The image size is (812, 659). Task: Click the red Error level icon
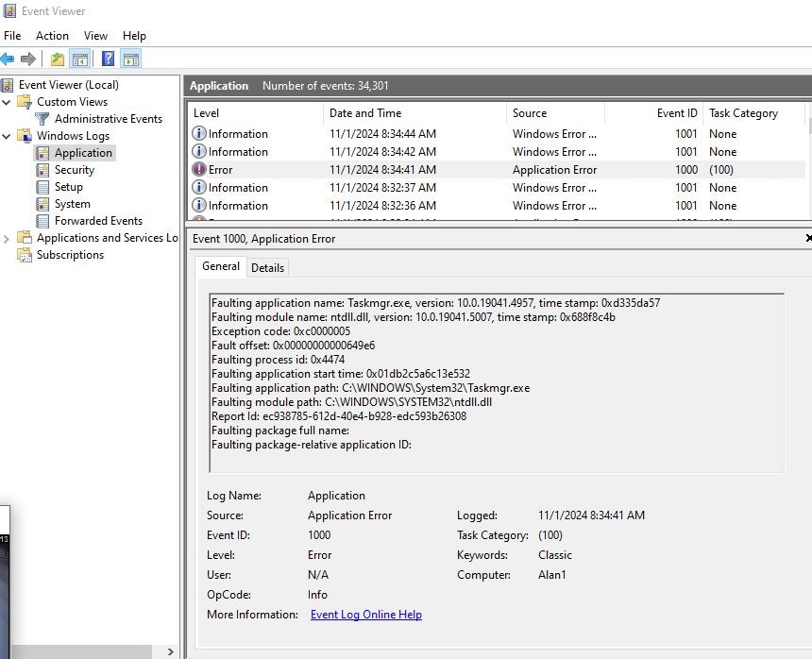coord(199,169)
